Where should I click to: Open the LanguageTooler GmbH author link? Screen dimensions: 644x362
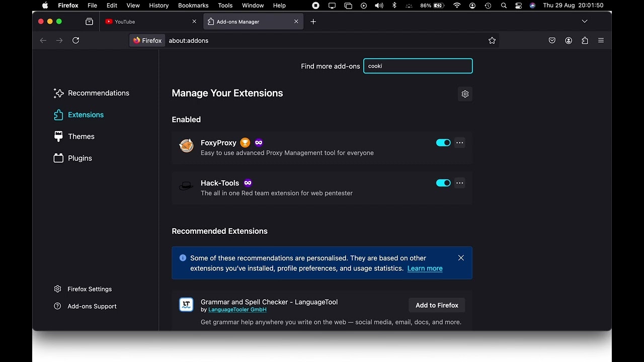click(x=237, y=310)
